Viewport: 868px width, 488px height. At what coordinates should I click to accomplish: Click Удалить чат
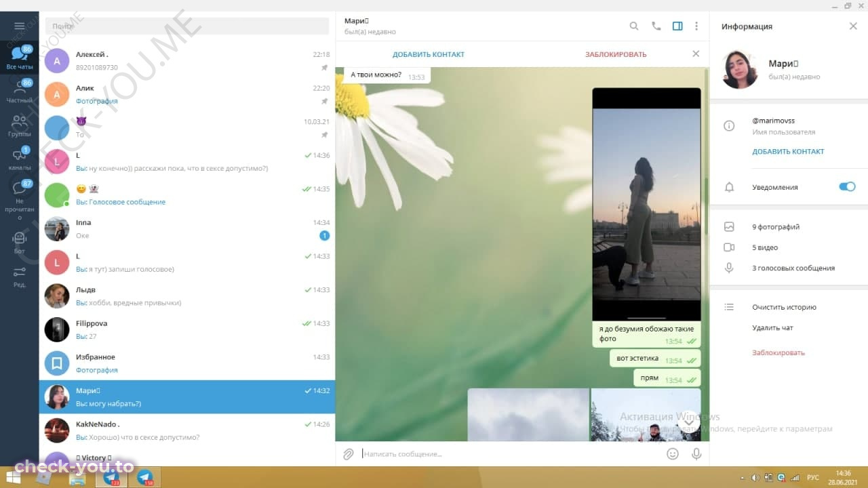(x=772, y=328)
